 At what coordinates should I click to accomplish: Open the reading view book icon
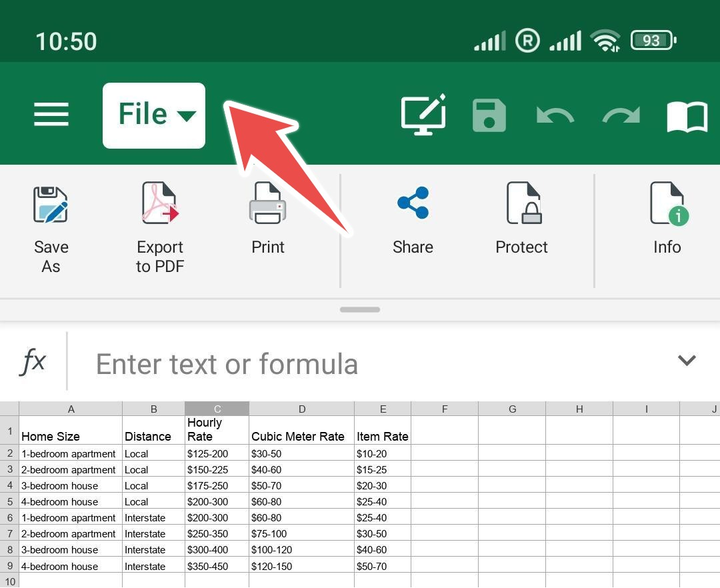point(687,117)
